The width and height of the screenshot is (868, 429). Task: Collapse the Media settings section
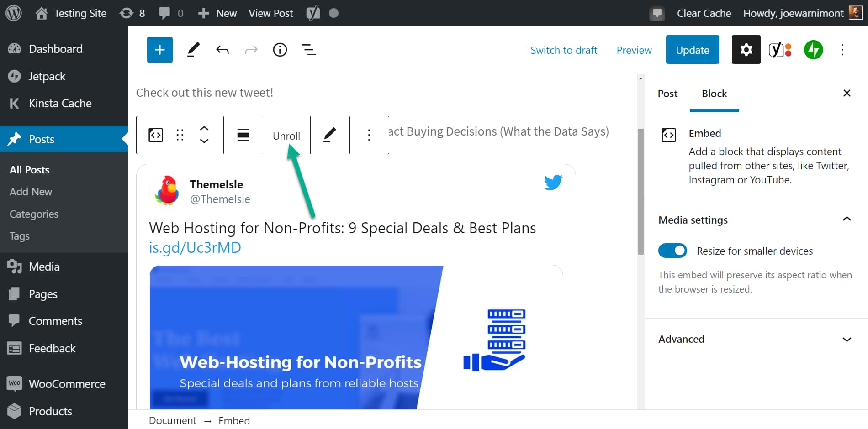pyautogui.click(x=847, y=220)
